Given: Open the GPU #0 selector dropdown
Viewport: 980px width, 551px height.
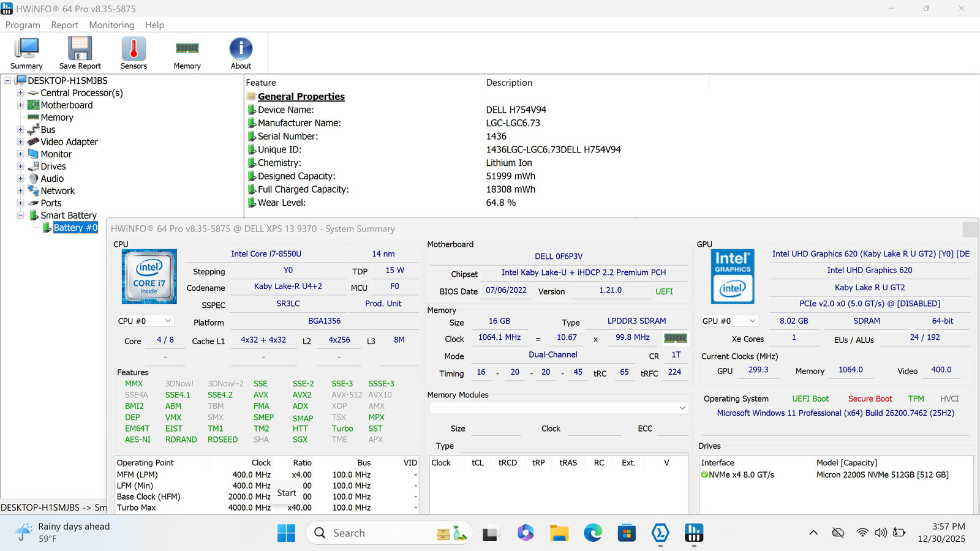Looking at the screenshot, I should [x=729, y=321].
